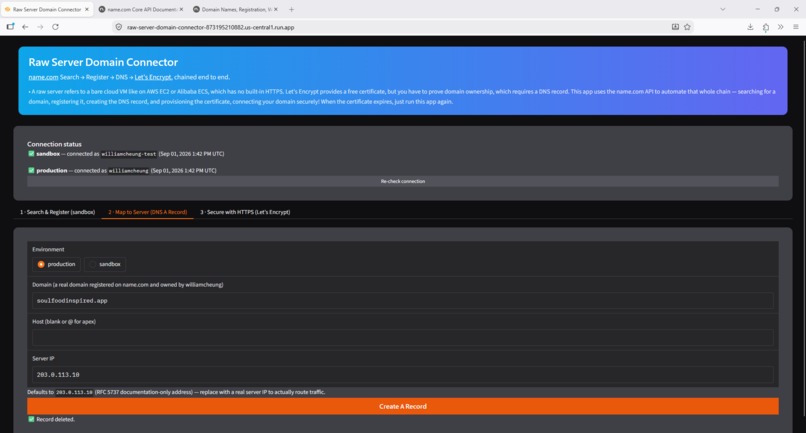Install the page as an app from the address bar
The height and width of the screenshot is (433, 806).
(675, 27)
